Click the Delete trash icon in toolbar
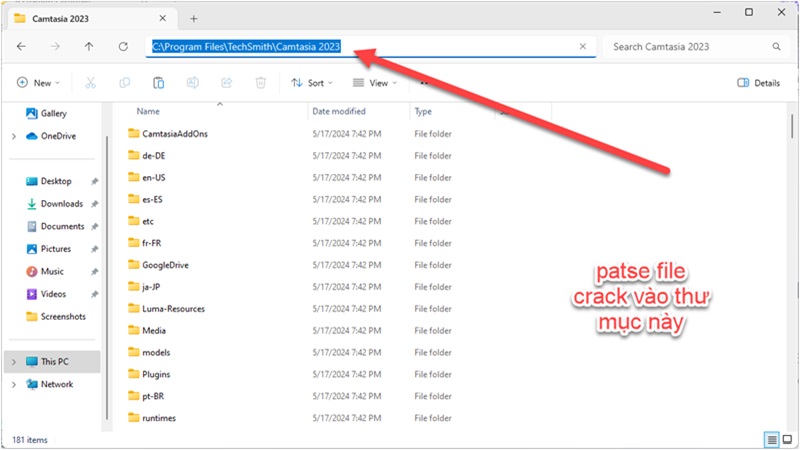The image size is (800, 450). click(261, 83)
